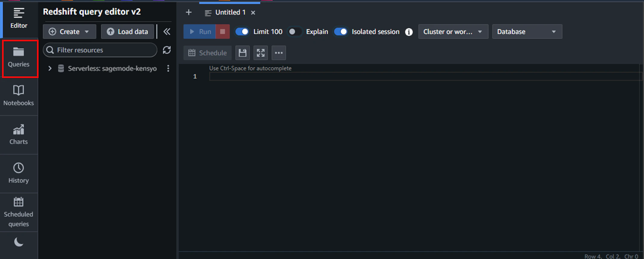Toggle the Limit 100 switch
This screenshot has width=644, height=259.
click(242, 32)
